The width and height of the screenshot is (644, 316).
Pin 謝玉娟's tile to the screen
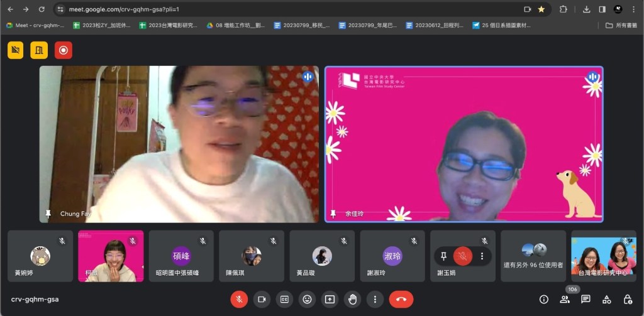[444, 256]
